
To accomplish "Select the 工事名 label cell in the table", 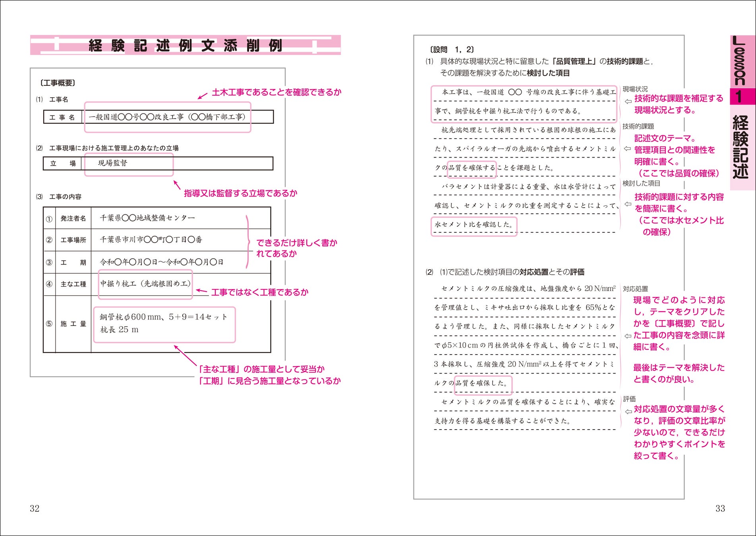I will pos(62,117).
